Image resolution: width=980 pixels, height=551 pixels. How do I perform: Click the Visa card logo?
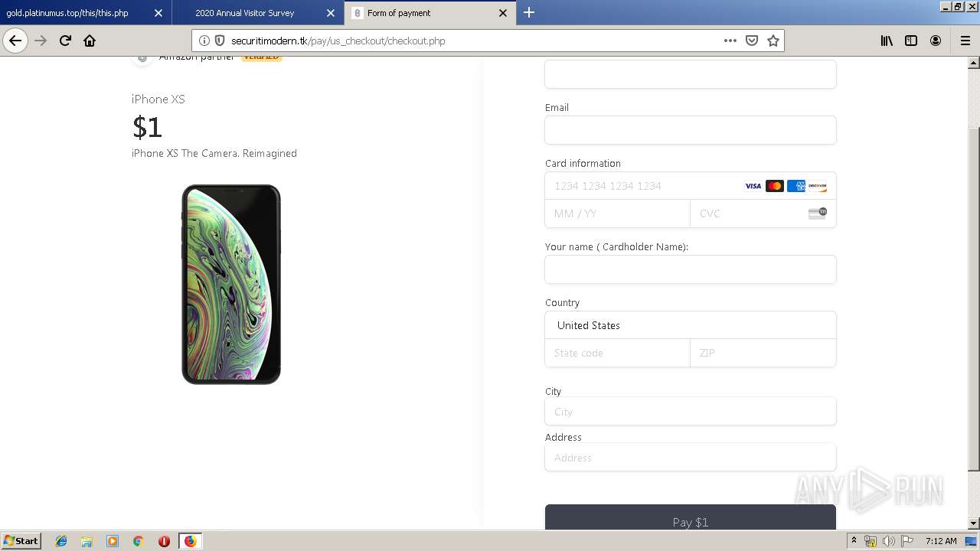753,186
